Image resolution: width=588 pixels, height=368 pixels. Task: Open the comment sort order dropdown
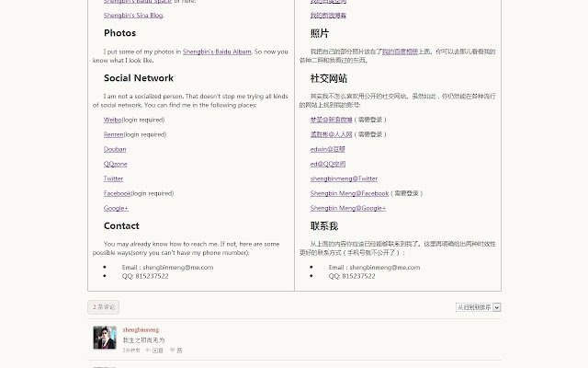[x=478, y=307]
